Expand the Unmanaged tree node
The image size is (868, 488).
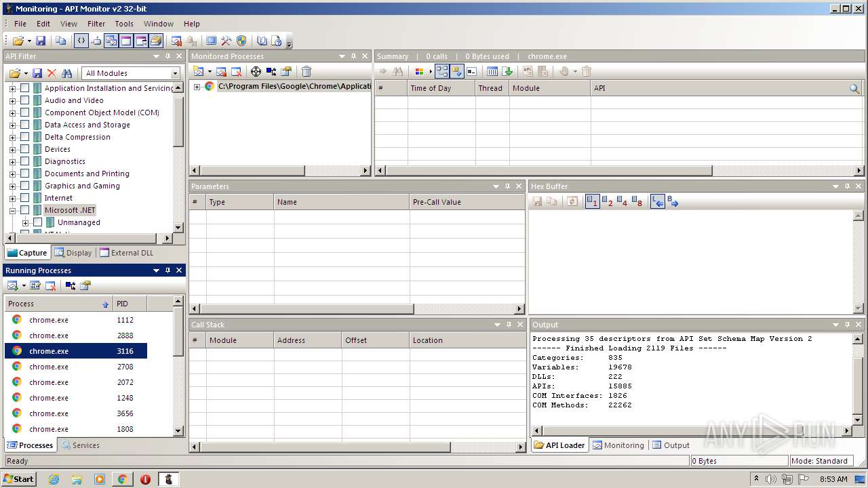(x=25, y=222)
